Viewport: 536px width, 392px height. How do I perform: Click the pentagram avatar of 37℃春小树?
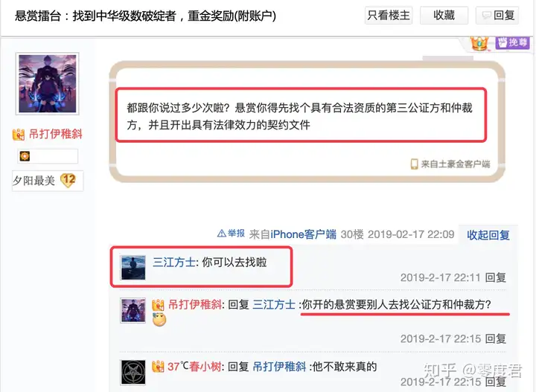point(133,372)
